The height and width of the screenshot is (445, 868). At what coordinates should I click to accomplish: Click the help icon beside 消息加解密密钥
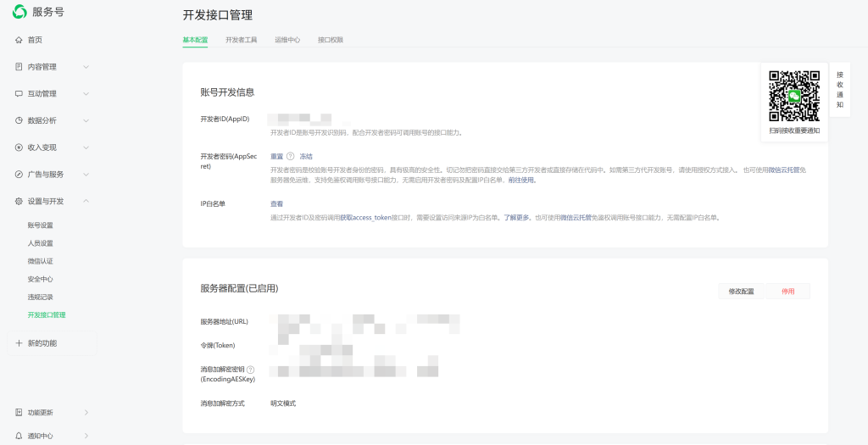(251, 370)
